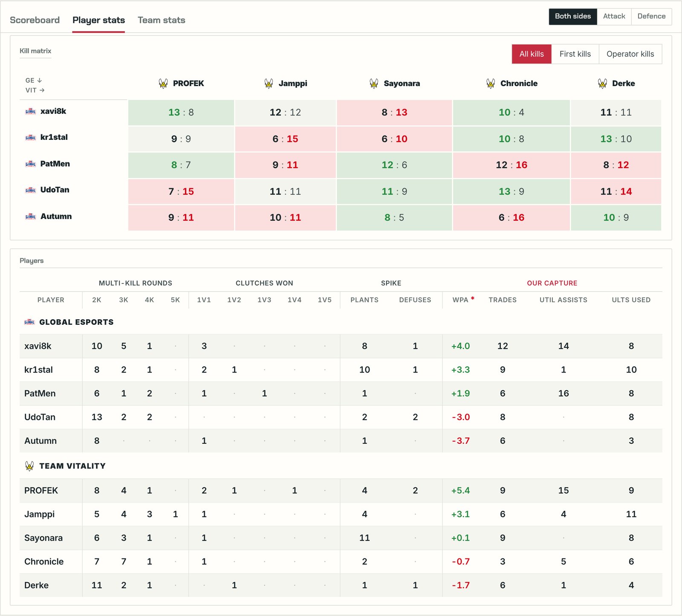Screen dimensions: 682x616
Task: Click the UTIL ASSISTS column header
Action: tap(564, 300)
